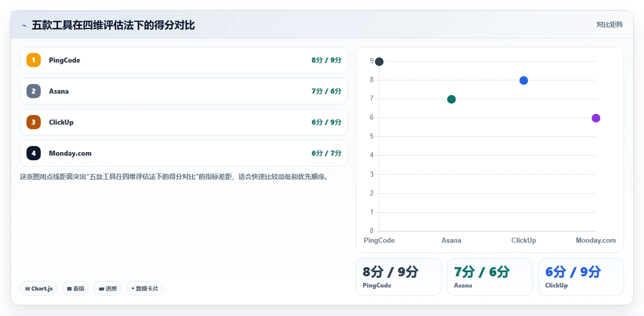This screenshot has height=316, width=644.
Task: Click the gray rank 2 badge
Action: (34, 91)
